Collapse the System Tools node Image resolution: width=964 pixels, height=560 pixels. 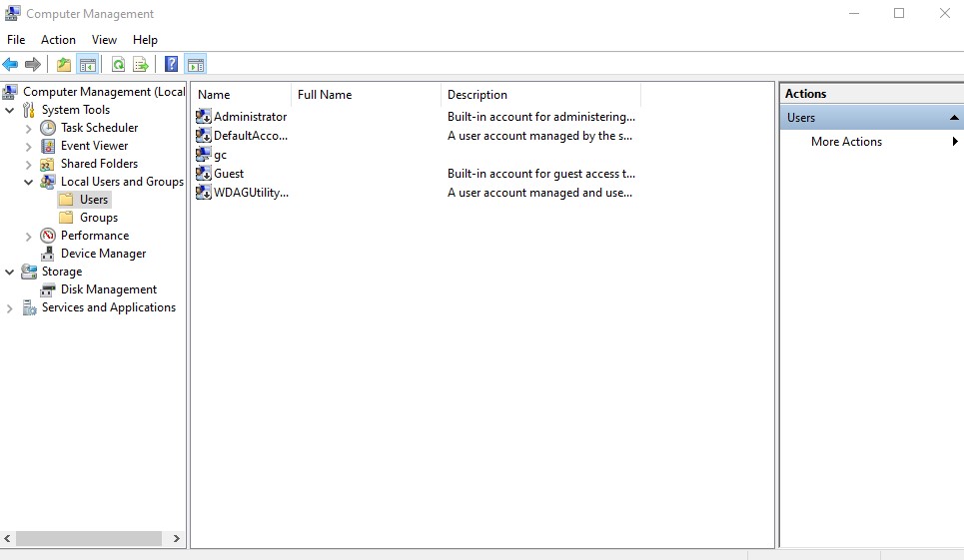tap(9, 111)
